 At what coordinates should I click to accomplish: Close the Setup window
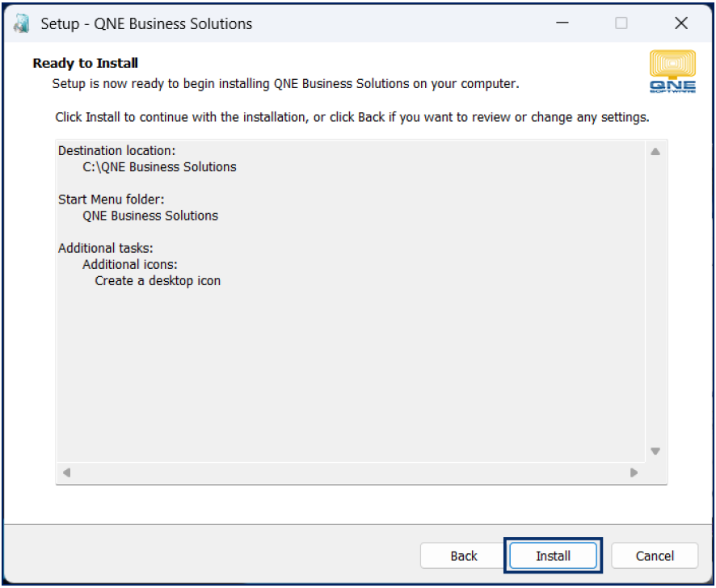coord(680,23)
